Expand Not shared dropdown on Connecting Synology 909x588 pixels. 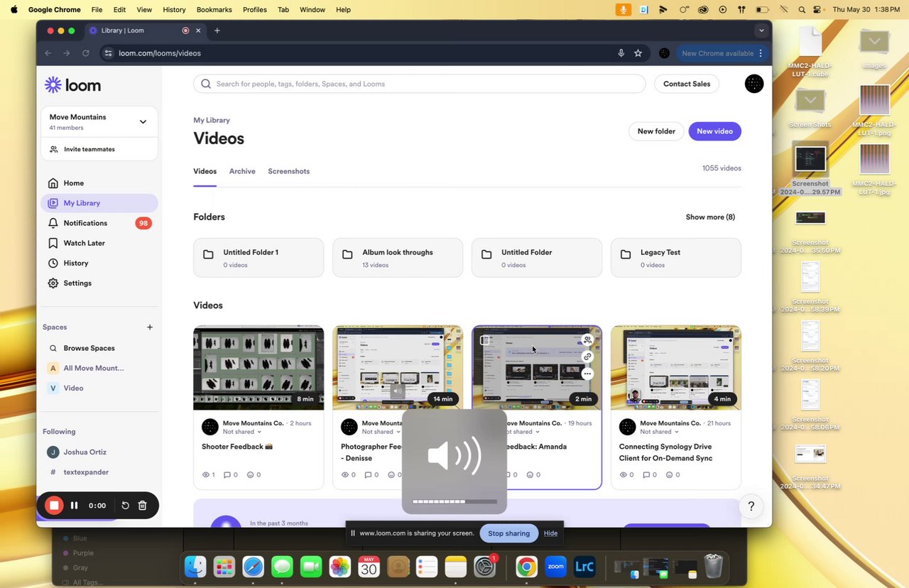[660, 432]
